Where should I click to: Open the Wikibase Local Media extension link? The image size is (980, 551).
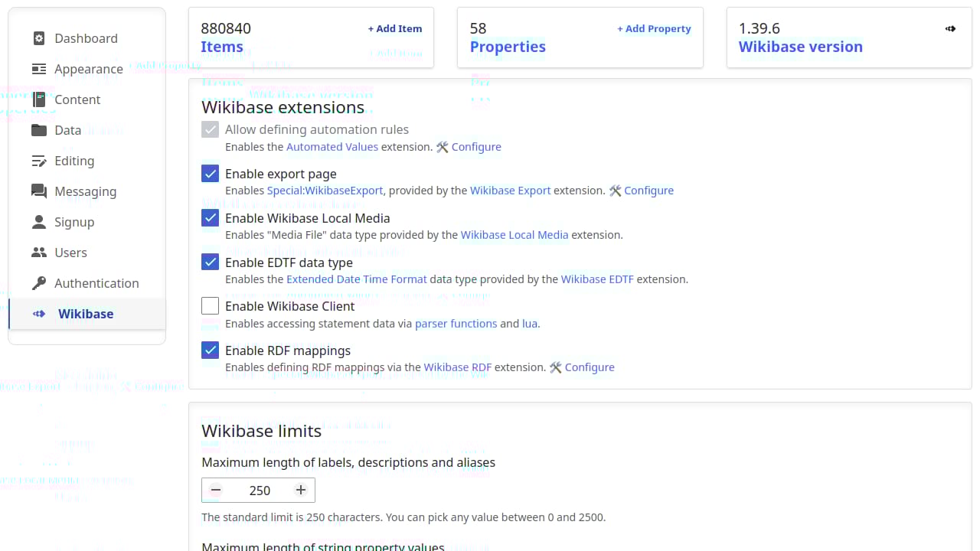[x=514, y=234]
